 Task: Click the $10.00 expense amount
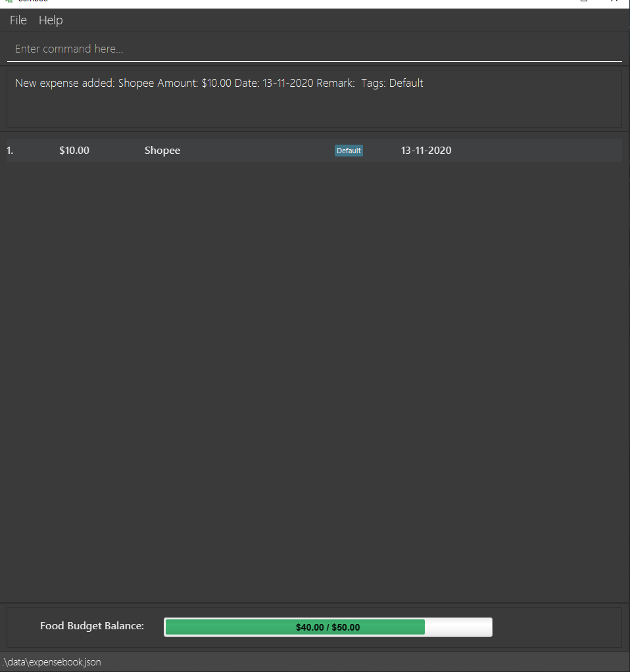click(x=74, y=151)
